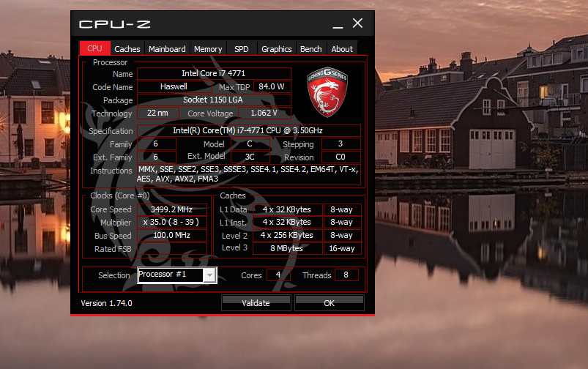Show the Bench tab

[311, 49]
